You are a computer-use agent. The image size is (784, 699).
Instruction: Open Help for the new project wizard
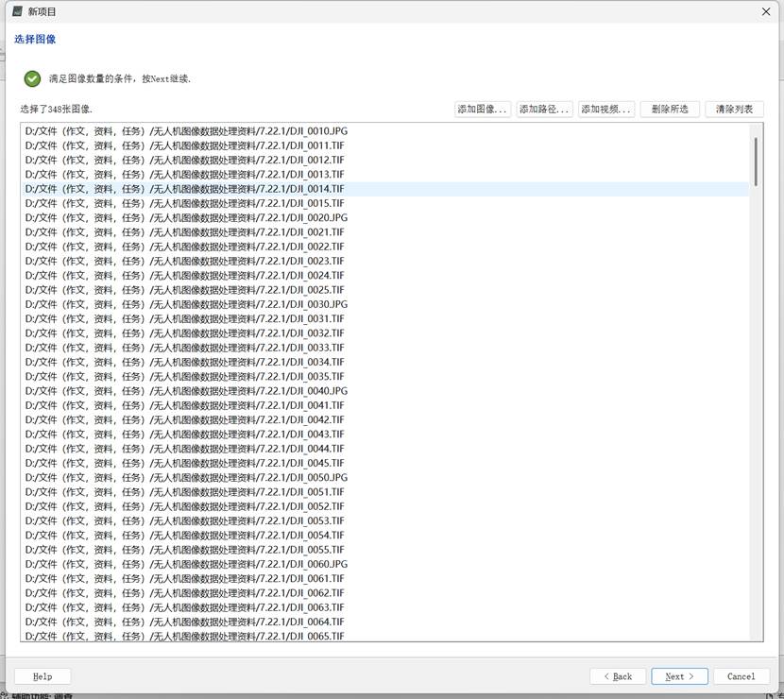(43, 676)
